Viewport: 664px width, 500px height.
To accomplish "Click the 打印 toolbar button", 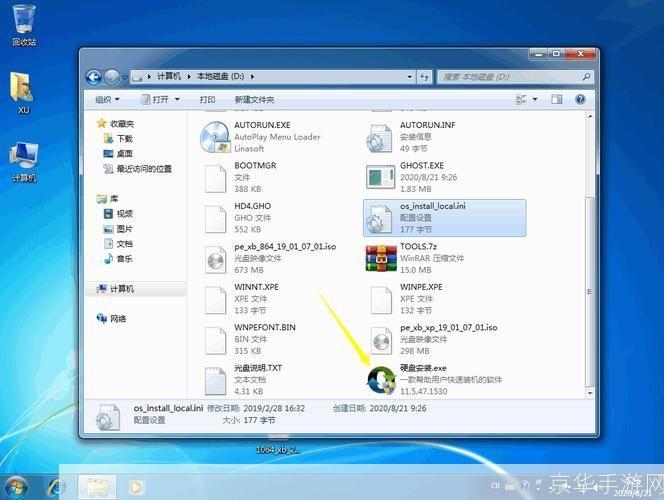I will click(208, 99).
